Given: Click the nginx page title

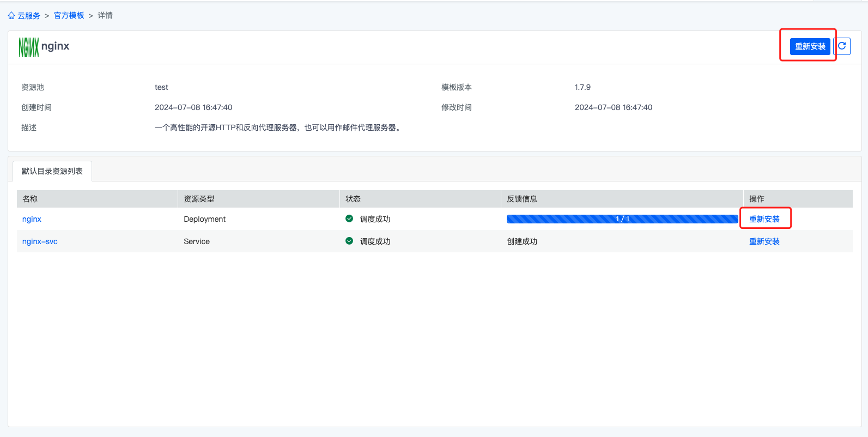Looking at the screenshot, I should pos(56,46).
